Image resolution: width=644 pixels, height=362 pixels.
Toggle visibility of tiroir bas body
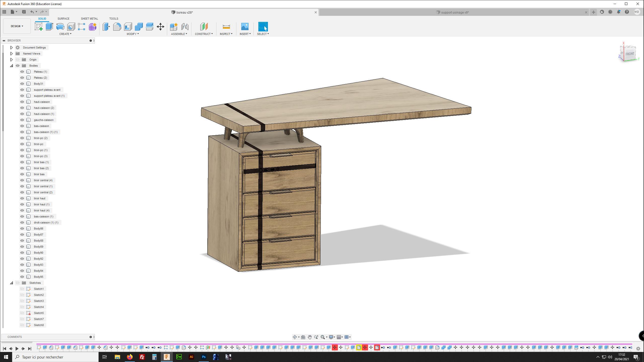tap(22, 174)
